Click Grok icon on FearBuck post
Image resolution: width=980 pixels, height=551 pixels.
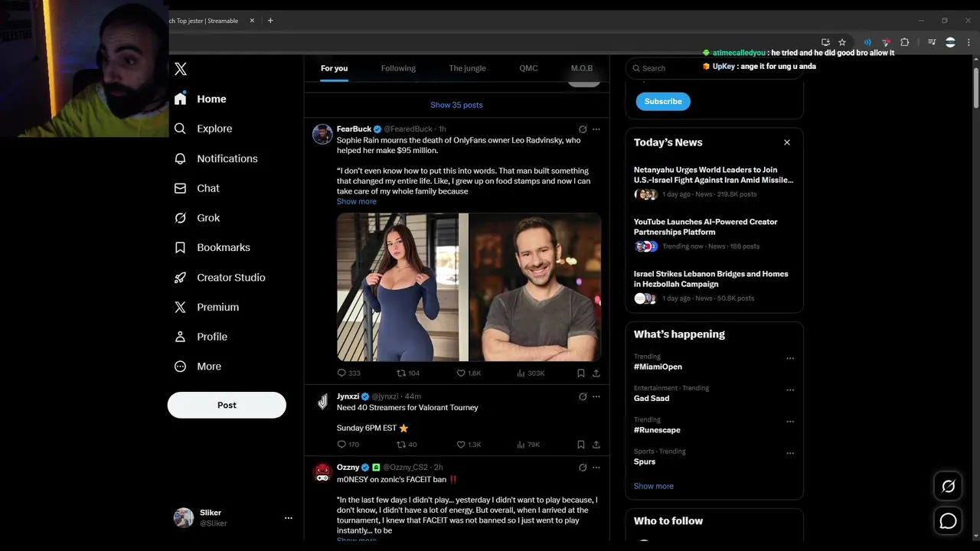coord(583,129)
